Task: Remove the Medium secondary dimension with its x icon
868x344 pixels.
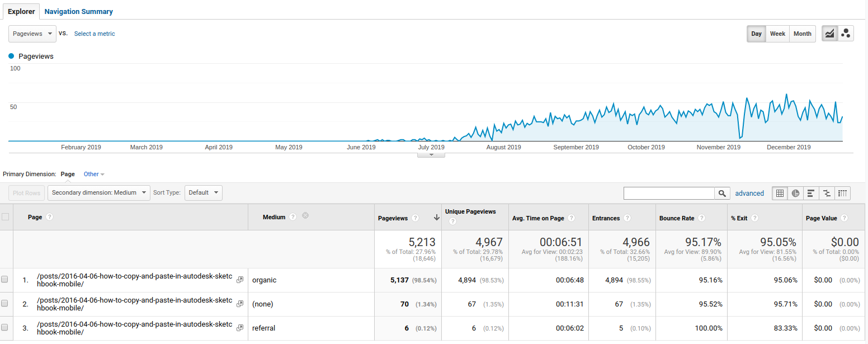Action: click(x=305, y=215)
